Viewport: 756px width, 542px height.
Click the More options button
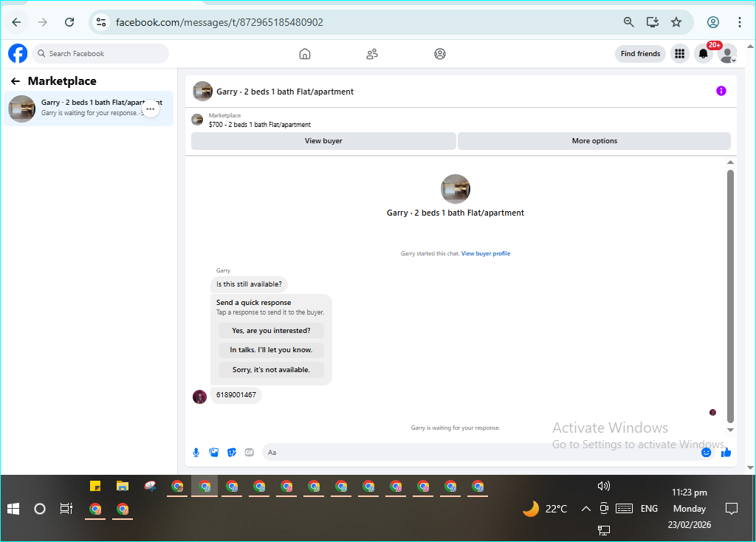coord(594,141)
